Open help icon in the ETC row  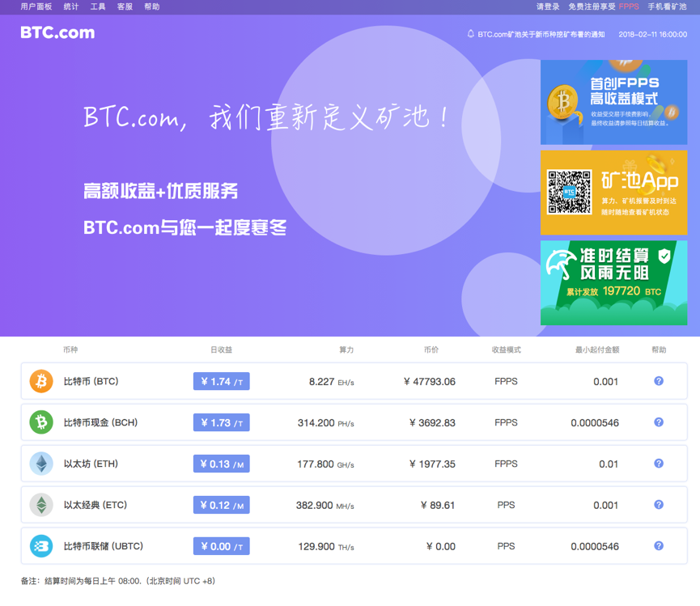[x=659, y=504]
